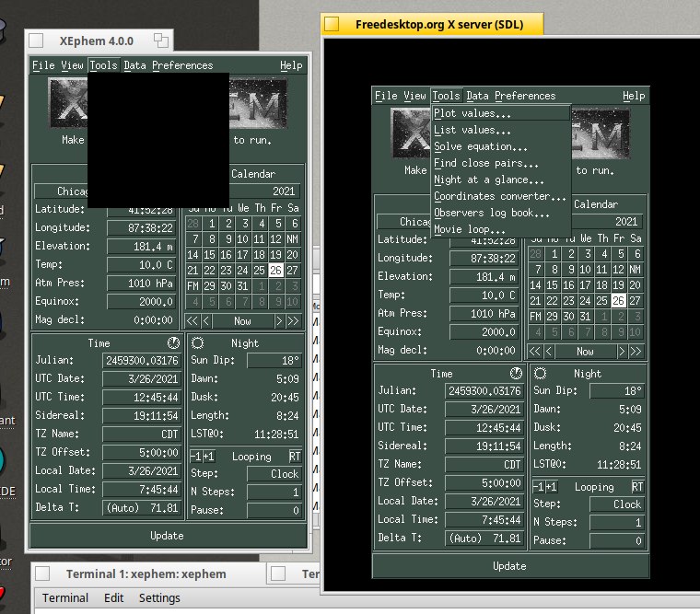Open Observers log book entry
Image resolution: width=700 pixels, height=614 pixels.
pyautogui.click(x=501, y=213)
